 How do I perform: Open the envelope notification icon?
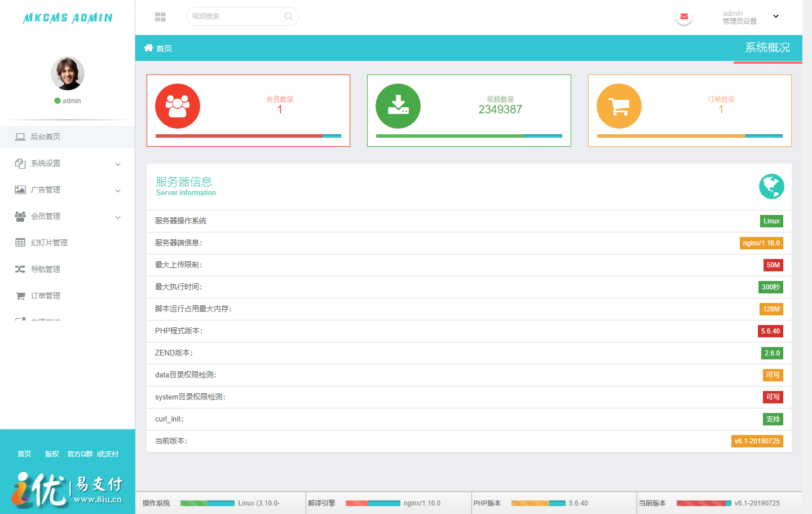click(683, 16)
